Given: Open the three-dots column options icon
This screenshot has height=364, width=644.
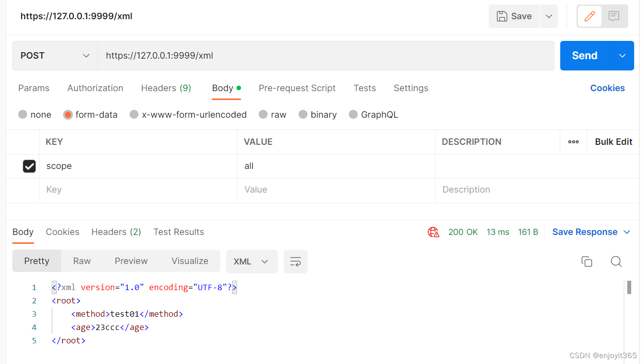Looking at the screenshot, I should (x=574, y=142).
